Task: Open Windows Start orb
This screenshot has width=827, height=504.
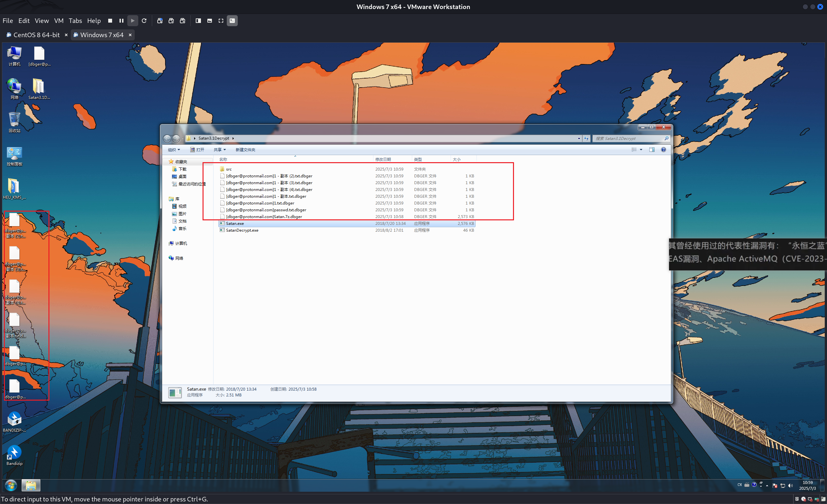Action: pyautogui.click(x=11, y=485)
